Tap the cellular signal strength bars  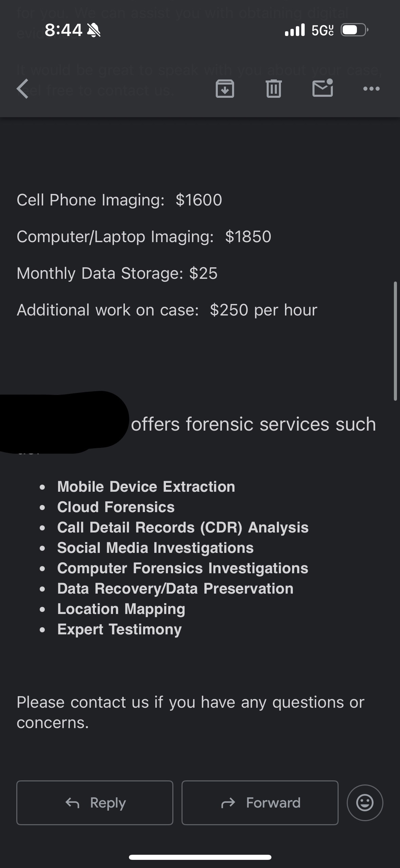294,31
